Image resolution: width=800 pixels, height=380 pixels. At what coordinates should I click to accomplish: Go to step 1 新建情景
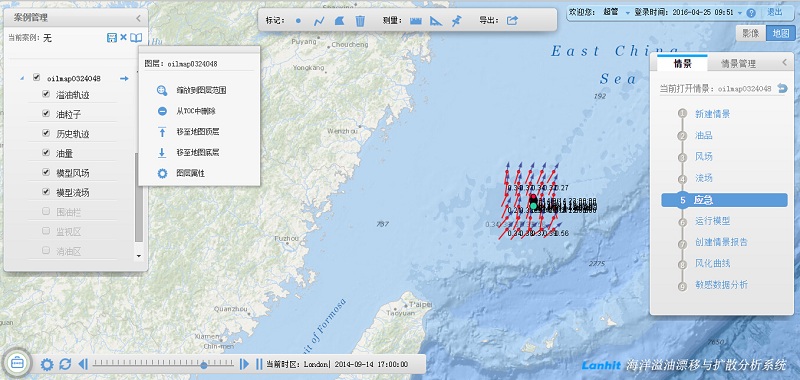(712, 114)
